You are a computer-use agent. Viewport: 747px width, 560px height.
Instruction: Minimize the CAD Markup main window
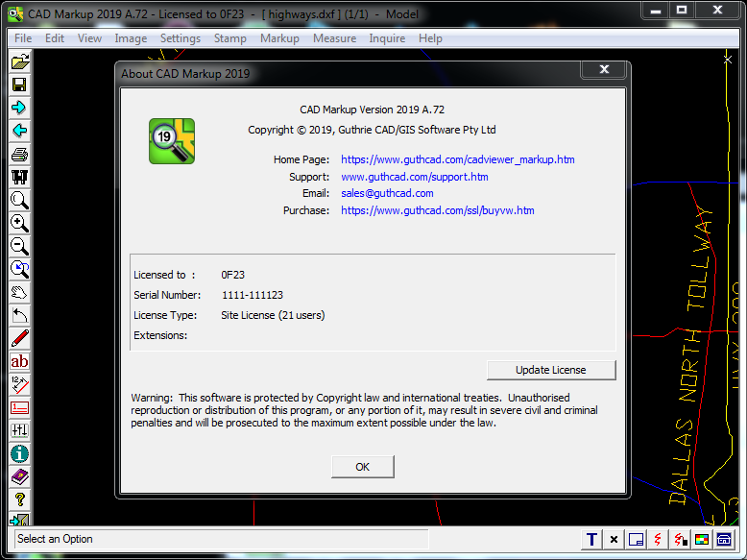(656, 10)
